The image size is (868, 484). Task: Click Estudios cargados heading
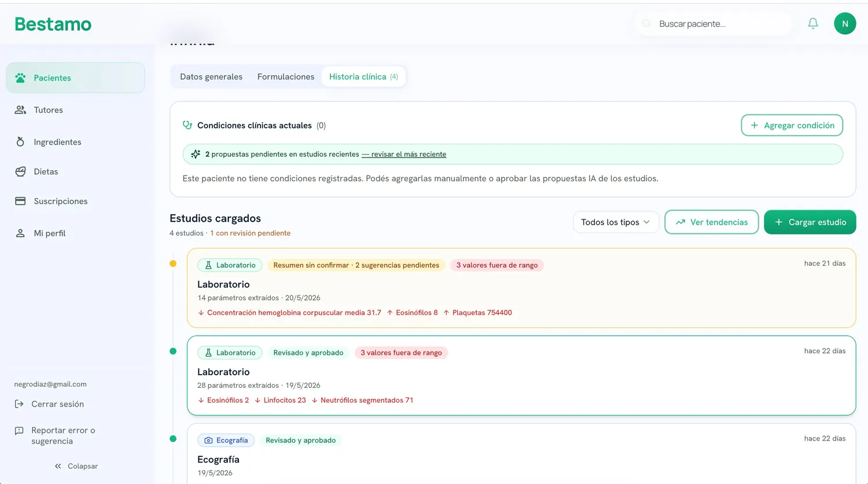point(215,218)
